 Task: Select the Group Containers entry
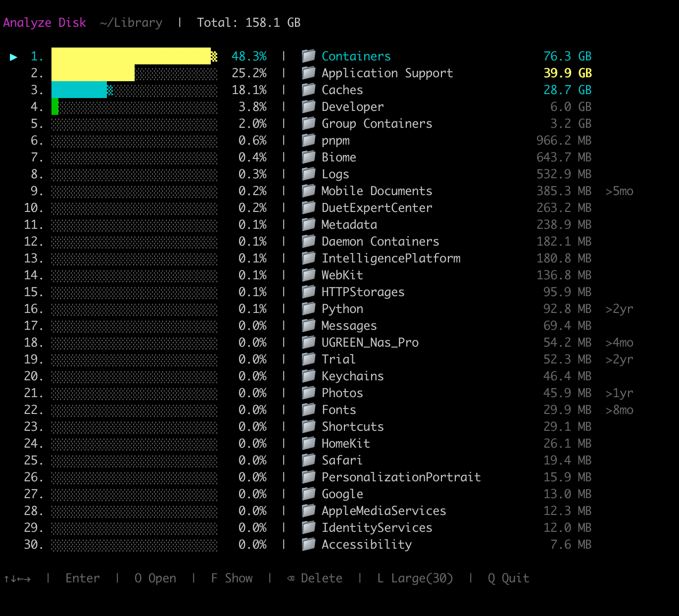click(377, 124)
